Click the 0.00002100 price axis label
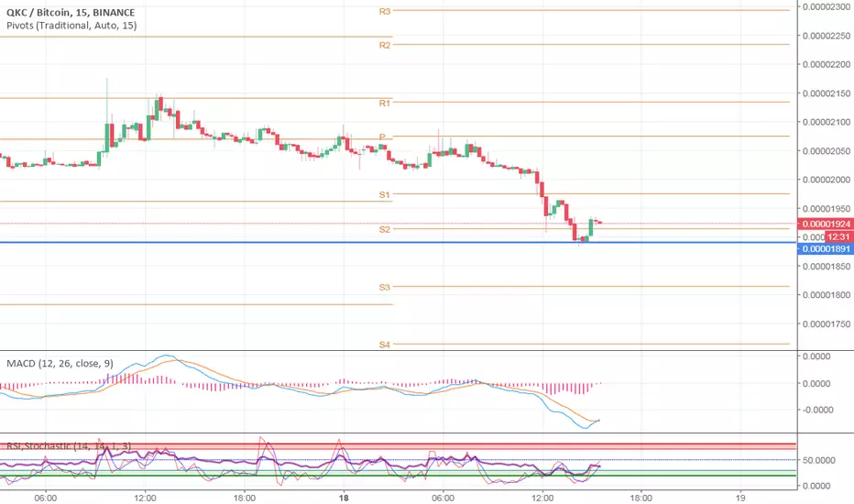Screen dimensions: 854x504 827,122
